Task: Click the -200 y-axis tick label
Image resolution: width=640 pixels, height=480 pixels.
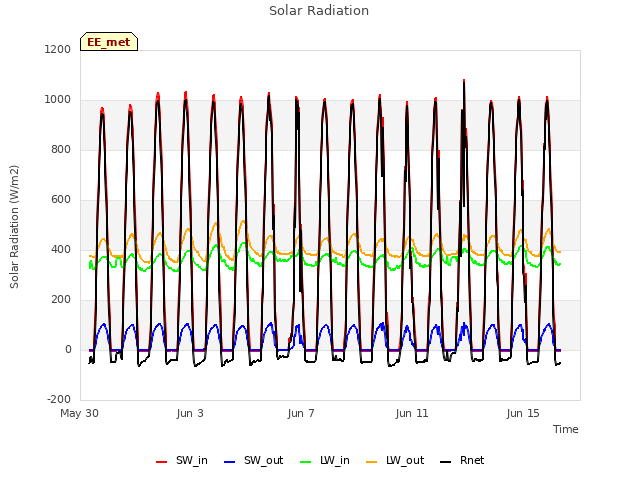Action: pyautogui.click(x=59, y=399)
